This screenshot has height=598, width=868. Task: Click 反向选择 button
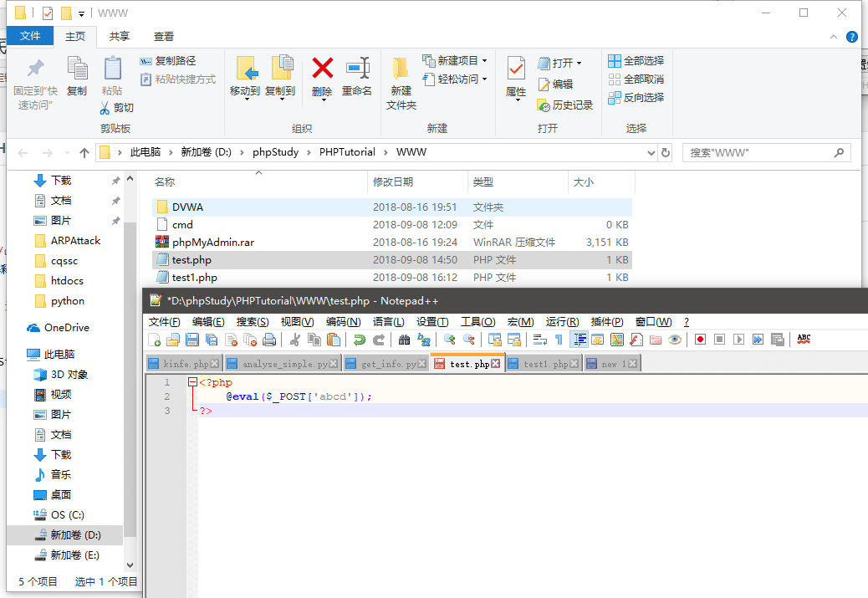click(636, 98)
